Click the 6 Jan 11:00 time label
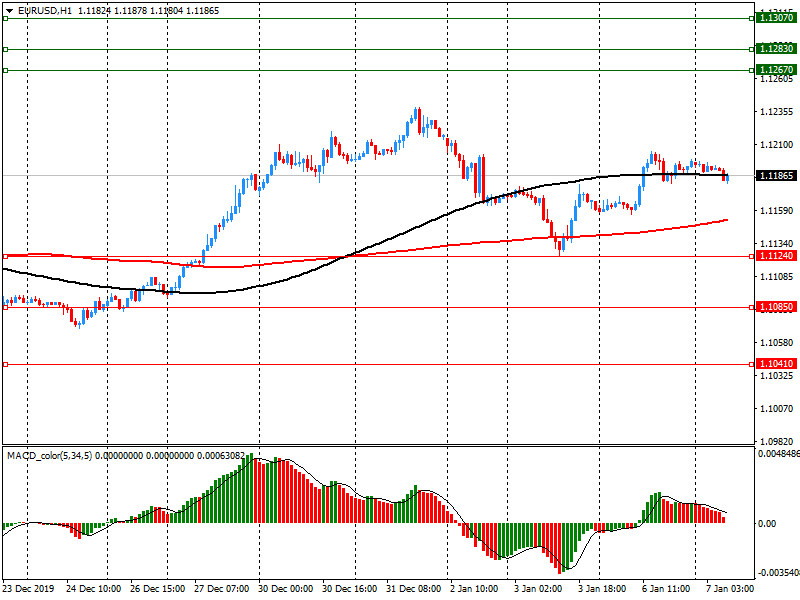Viewport: 800px width, 600px height. tap(666, 588)
